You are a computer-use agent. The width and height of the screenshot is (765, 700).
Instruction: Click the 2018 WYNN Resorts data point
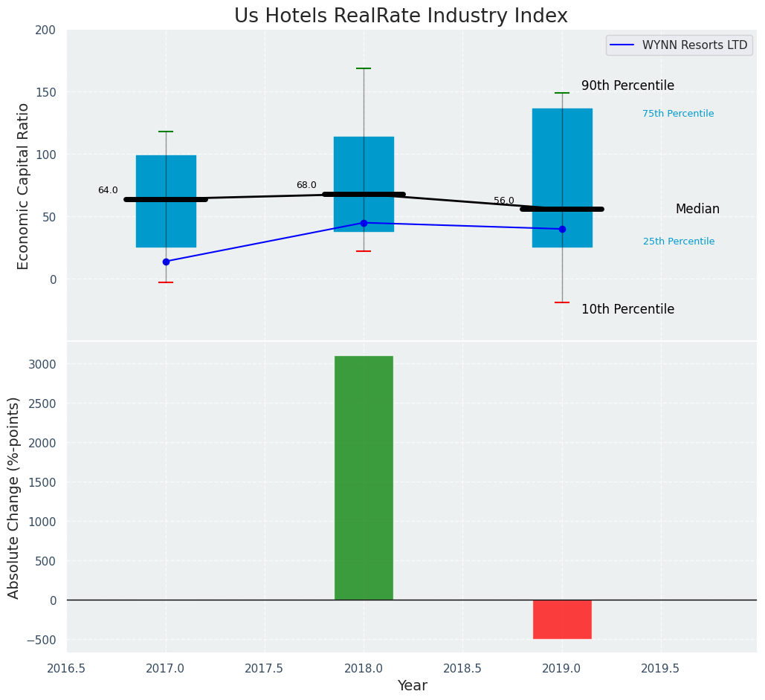(364, 223)
